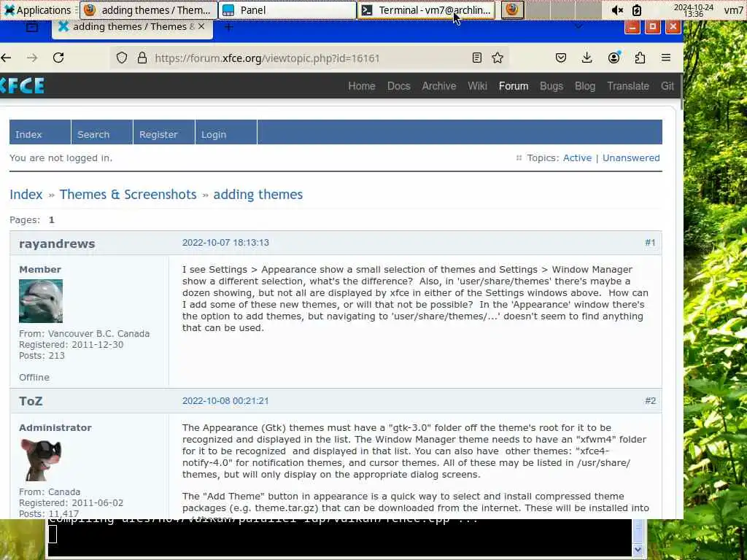Open the Docs link in site navigation

point(399,86)
